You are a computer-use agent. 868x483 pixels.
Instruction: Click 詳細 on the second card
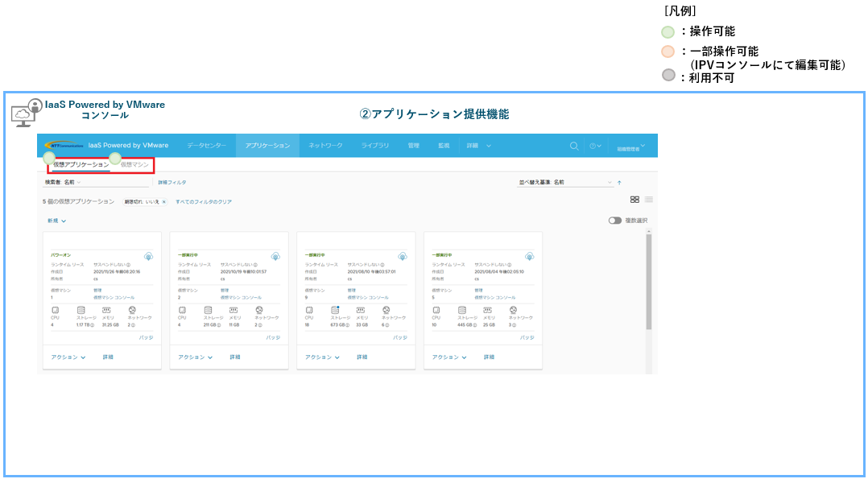point(235,357)
